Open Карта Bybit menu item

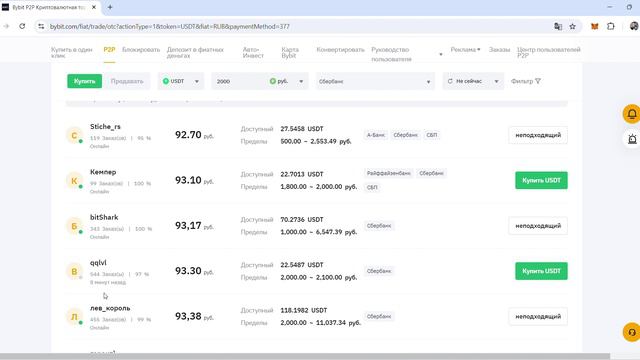click(x=290, y=52)
